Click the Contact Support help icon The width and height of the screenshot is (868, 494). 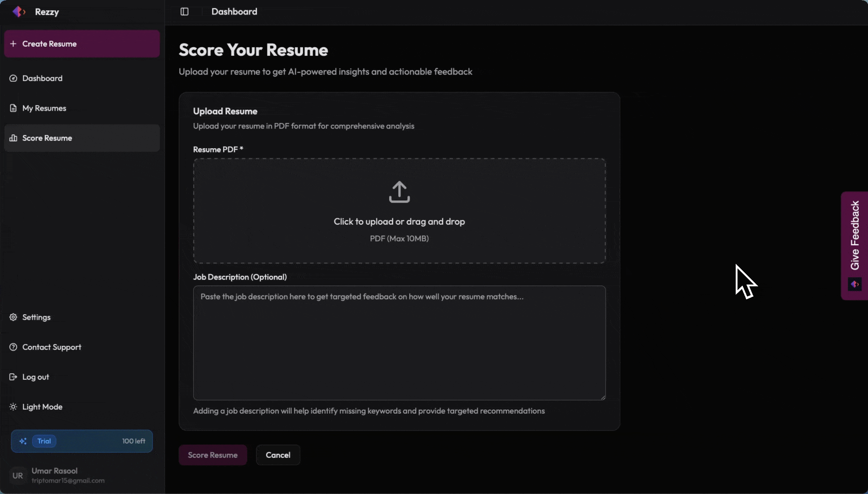[x=12, y=347]
